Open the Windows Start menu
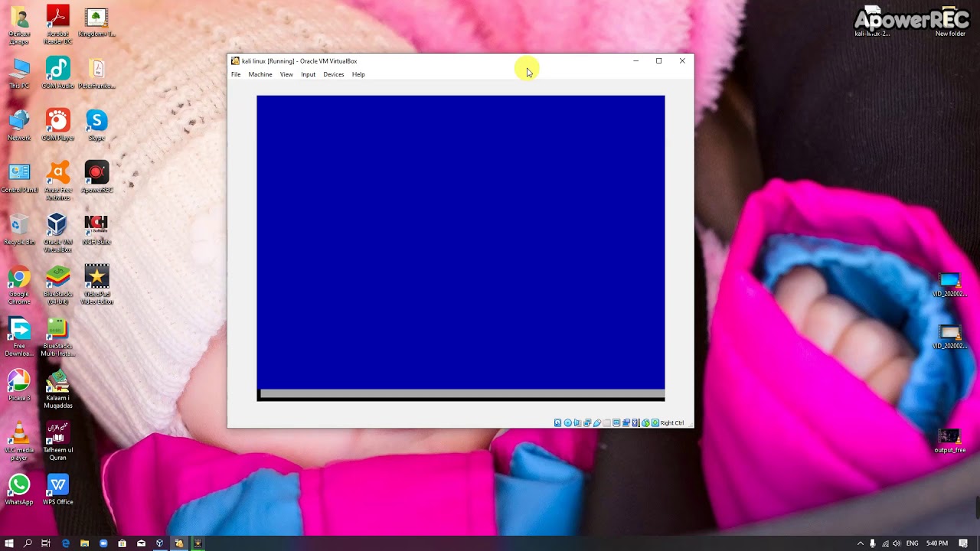This screenshot has width=980, height=551. tap(9, 543)
